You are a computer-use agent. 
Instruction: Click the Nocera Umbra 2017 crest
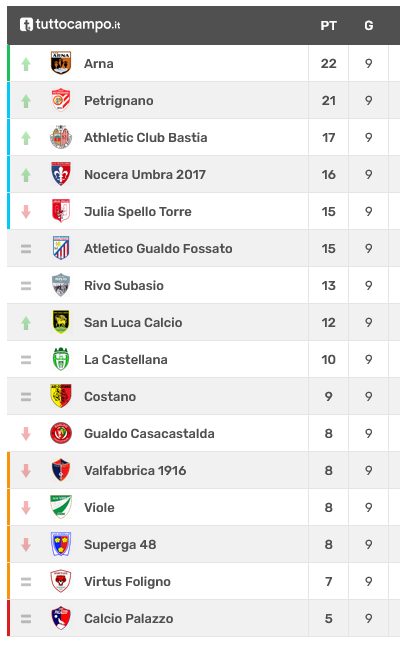(x=61, y=174)
